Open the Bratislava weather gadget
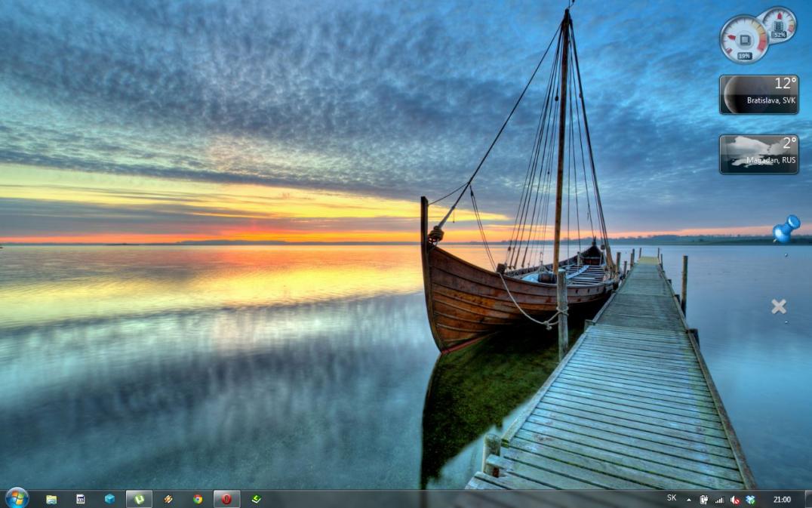 [758, 94]
